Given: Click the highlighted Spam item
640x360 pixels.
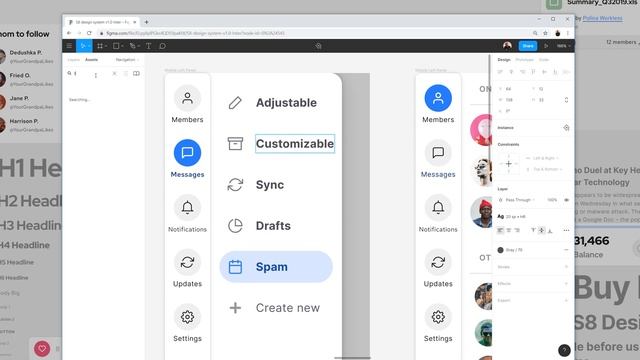Looking at the screenshot, I should (276, 267).
